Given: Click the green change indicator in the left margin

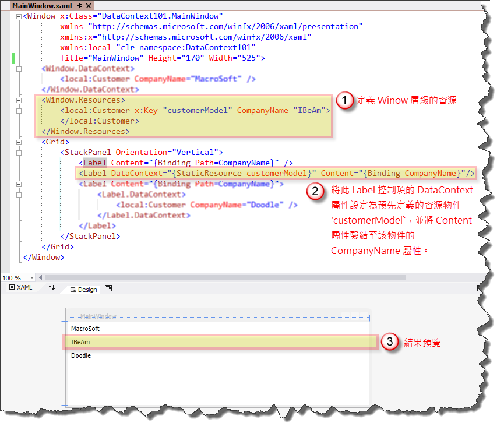Looking at the screenshot, I should click(13, 58).
